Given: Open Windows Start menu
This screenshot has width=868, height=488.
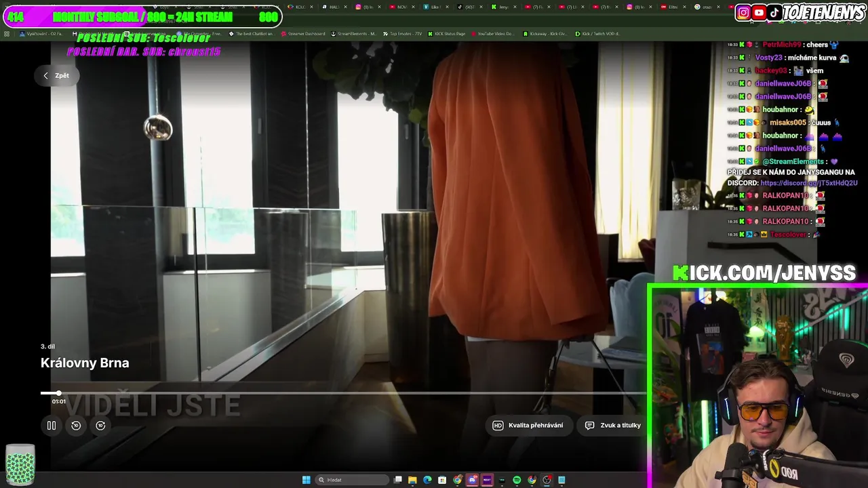Looking at the screenshot, I should (307, 480).
